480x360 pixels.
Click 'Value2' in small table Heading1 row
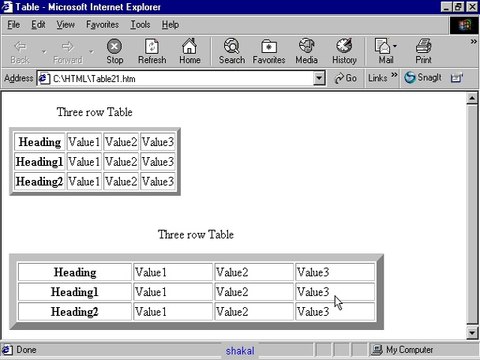(x=121, y=162)
